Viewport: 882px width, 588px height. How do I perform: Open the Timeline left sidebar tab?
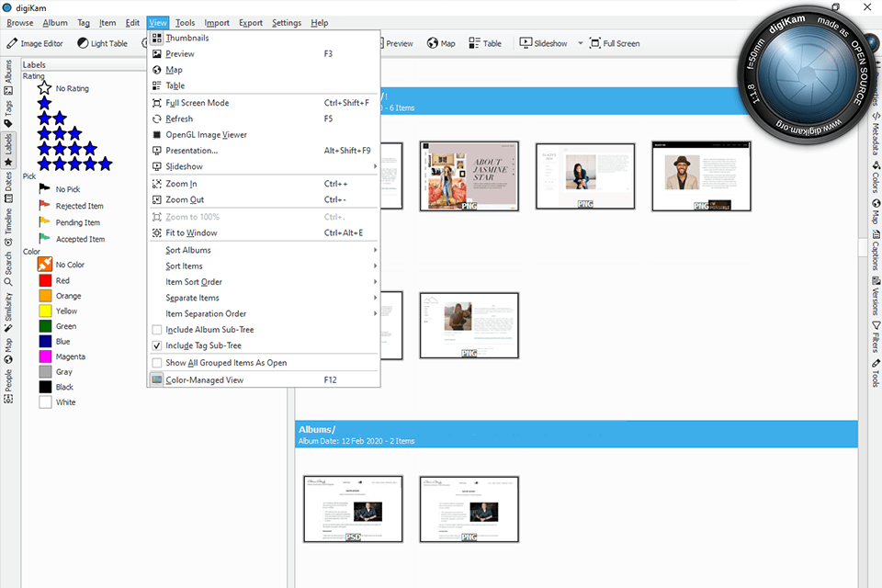pyautogui.click(x=8, y=227)
